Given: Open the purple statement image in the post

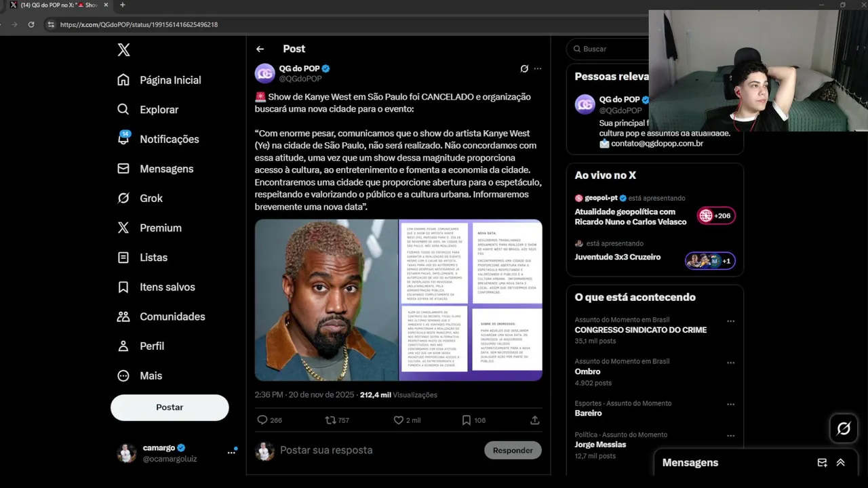Looking at the screenshot, I should point(471,300).
